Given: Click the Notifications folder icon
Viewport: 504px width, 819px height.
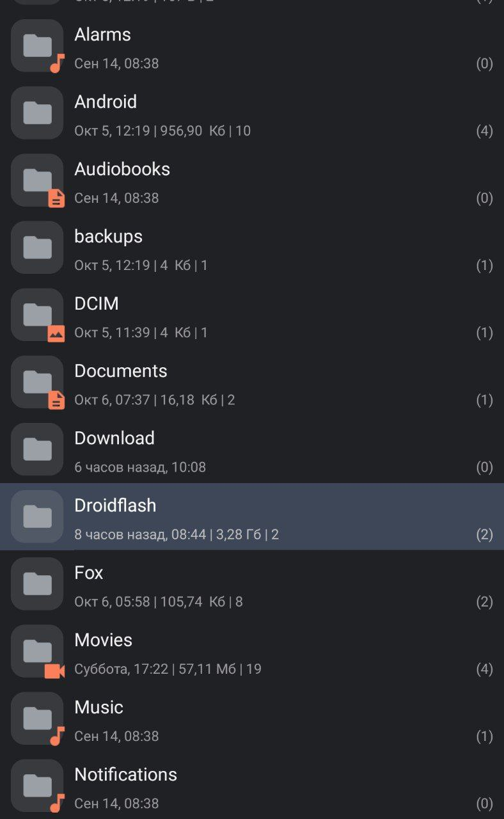Looking at the screenshot, I should [x=37, y=786].
